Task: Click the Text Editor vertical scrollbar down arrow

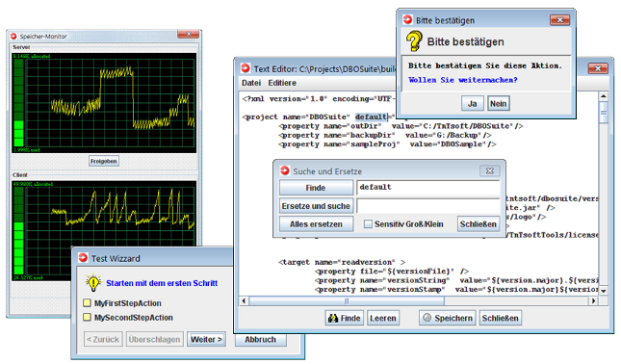Action: point(603,291)
